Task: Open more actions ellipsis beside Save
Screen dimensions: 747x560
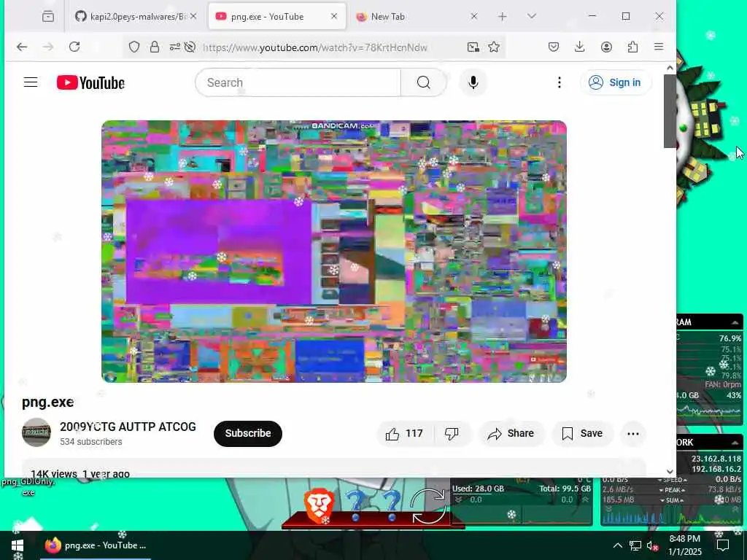Action: tap(633, 433)
